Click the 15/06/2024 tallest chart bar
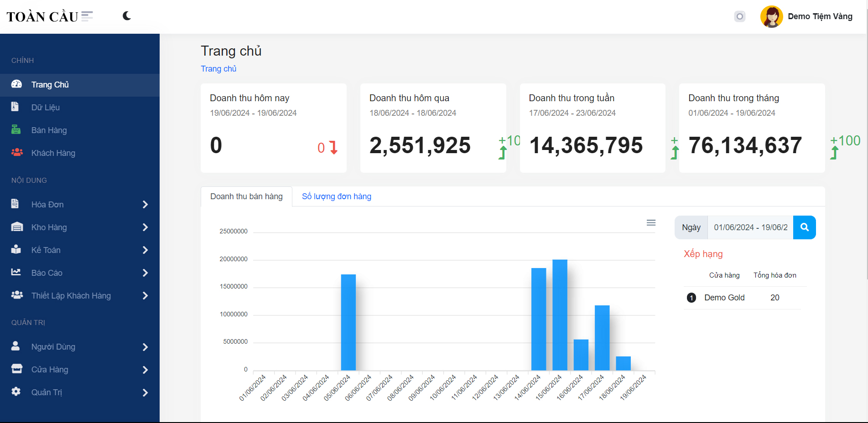The width and height of the screenshot is (868, 423). [560, 315]
